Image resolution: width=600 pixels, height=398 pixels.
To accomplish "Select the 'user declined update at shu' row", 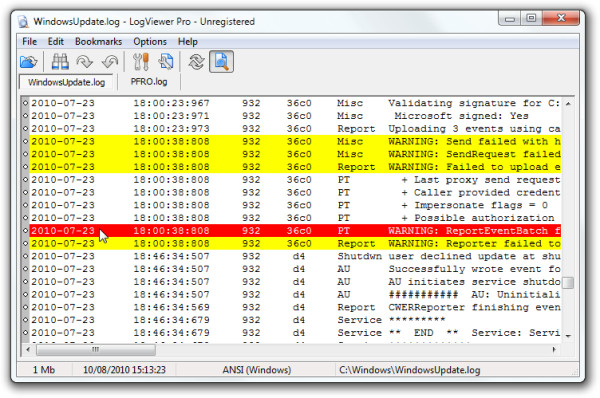I will [295, 256].
